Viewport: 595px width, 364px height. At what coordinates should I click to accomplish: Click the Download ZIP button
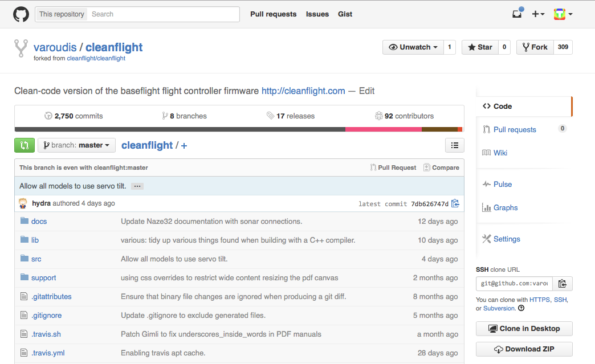[524, 349]
